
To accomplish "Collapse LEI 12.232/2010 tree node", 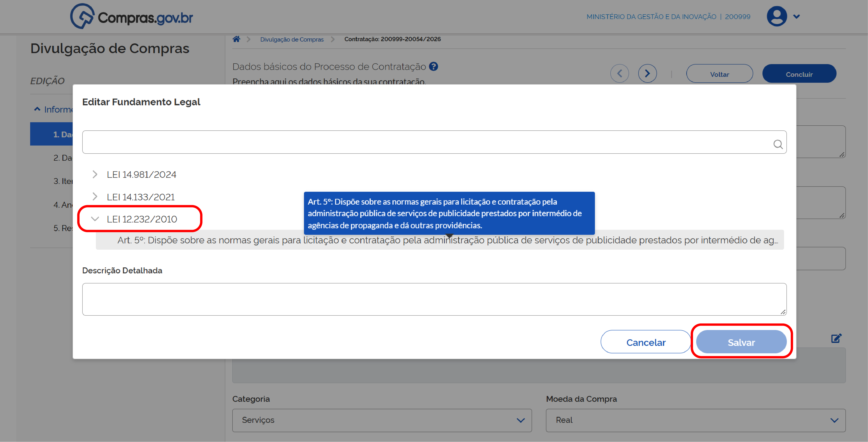I will click(95, 219).
